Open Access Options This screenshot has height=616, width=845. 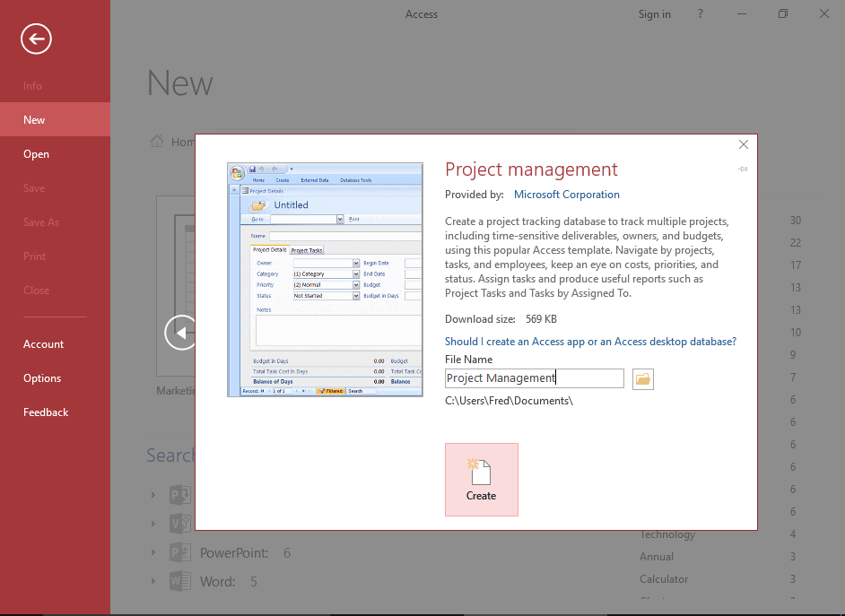point(55,378)
